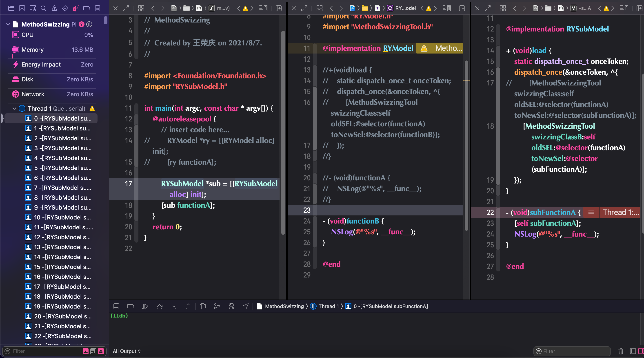Toggle breakpoints activation in debug bar

131,306
